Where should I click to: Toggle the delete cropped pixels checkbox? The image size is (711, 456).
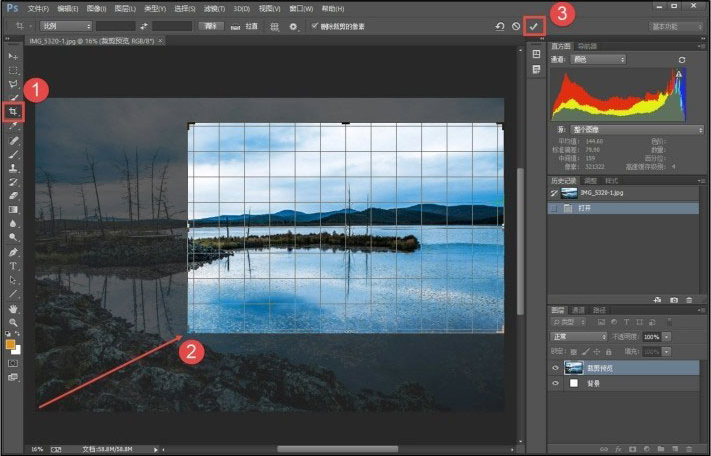[x=315, y=26]
